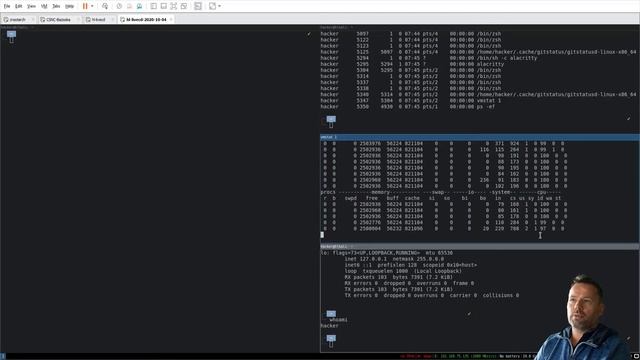
Task: Open the File menu
Action: [x=7, y=6]
